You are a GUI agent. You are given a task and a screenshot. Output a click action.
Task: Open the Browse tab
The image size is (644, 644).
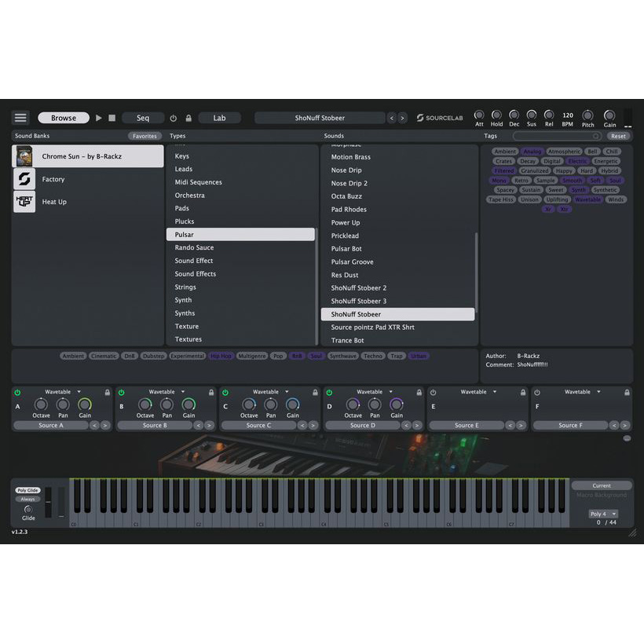(x=64, y=118)
